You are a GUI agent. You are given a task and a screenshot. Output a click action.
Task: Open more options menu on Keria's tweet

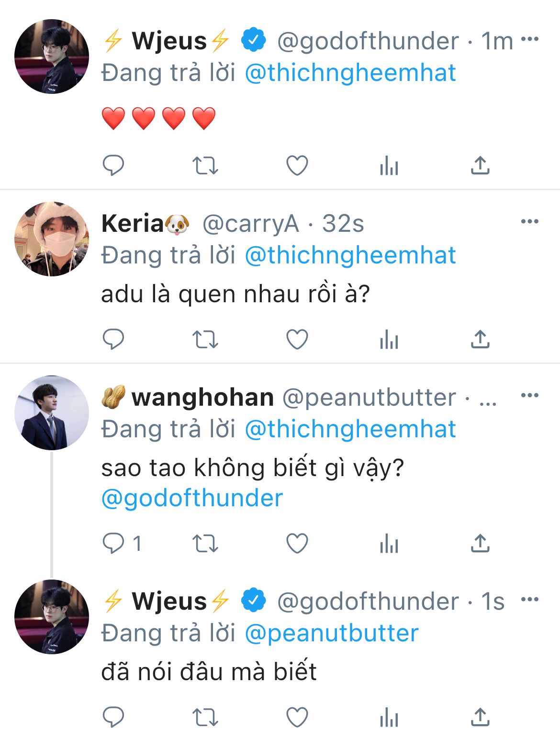529,221
